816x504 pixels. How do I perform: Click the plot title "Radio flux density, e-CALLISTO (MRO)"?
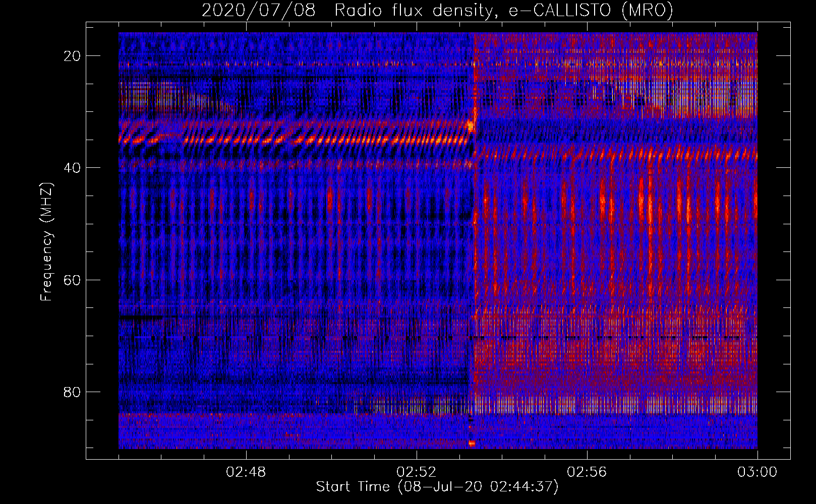[x=504, y=10]
